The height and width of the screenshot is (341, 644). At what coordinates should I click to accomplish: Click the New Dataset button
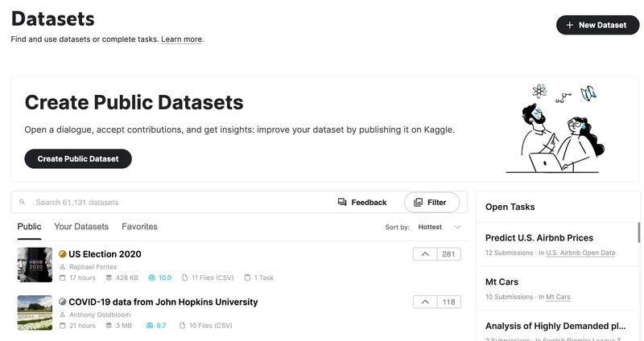pyautogui.click(x=596, y=25)
